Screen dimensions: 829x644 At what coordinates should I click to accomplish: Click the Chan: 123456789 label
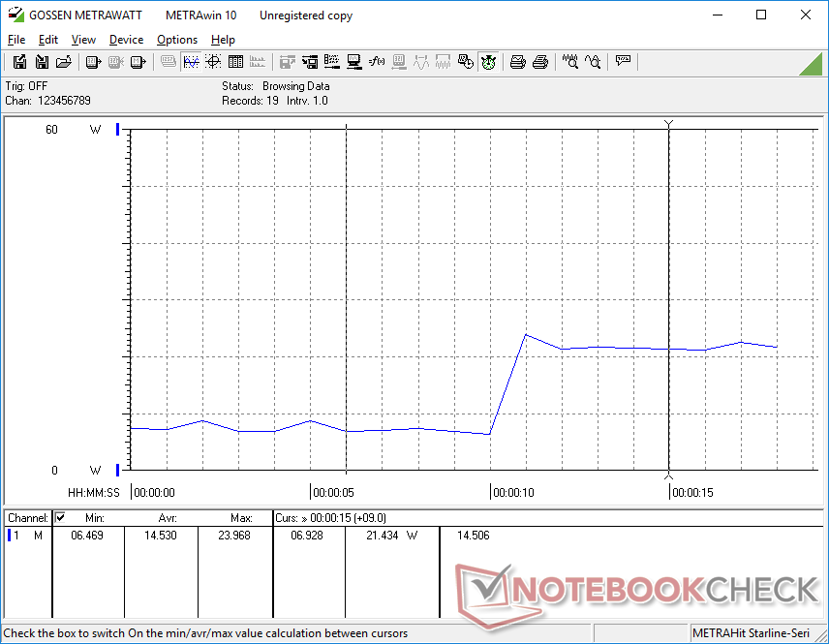[x=48, y=101]
